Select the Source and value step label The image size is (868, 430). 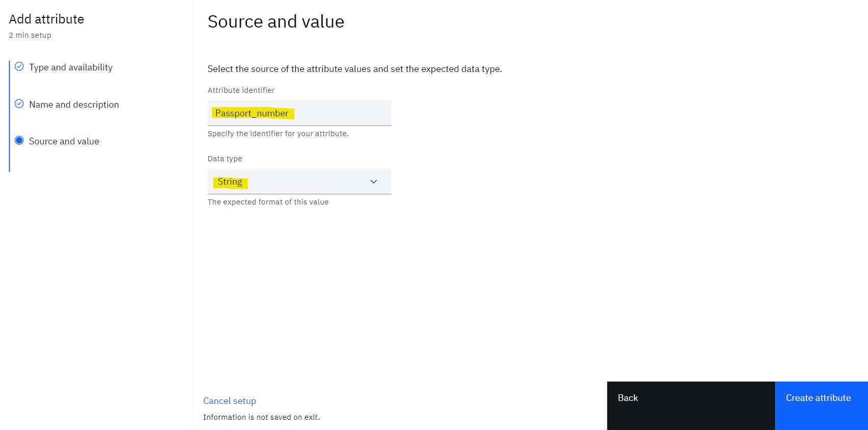point(64,141)
